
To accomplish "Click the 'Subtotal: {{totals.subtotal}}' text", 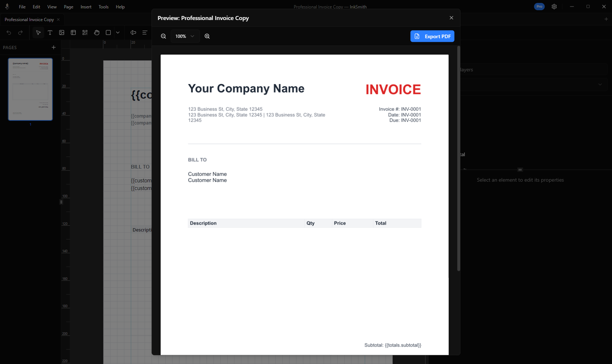I will [x=393, y=345].
